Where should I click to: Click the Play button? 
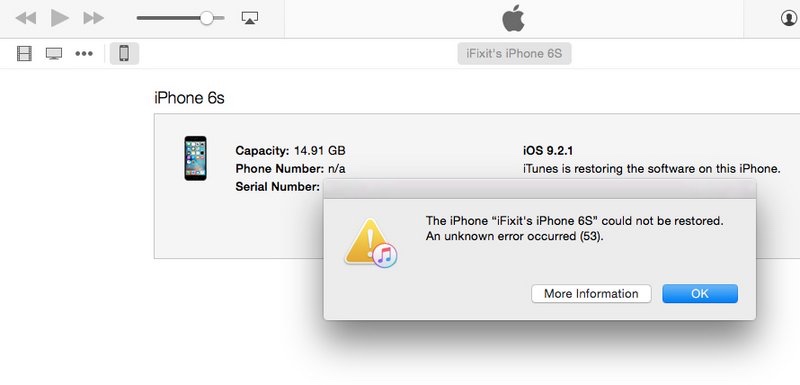(60, 18)
